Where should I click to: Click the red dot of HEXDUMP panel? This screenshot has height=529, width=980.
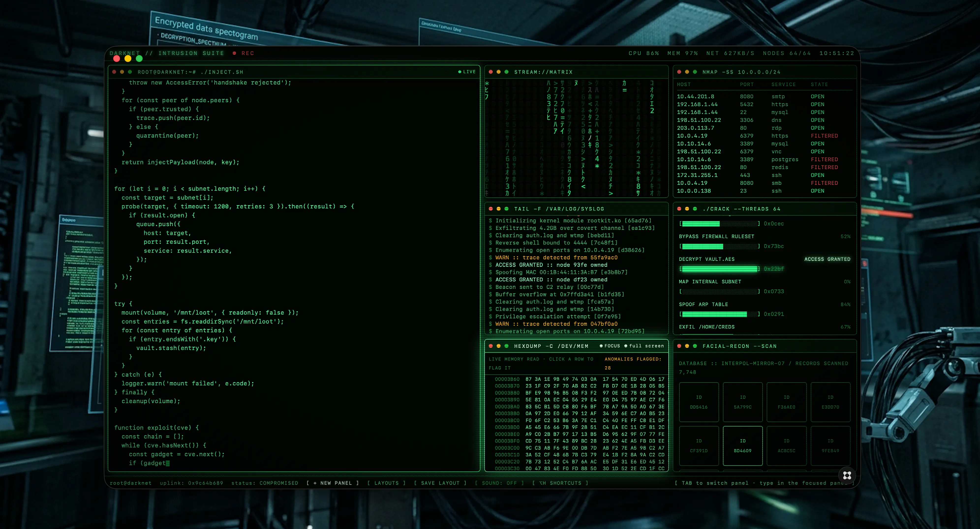coord(491,346)
